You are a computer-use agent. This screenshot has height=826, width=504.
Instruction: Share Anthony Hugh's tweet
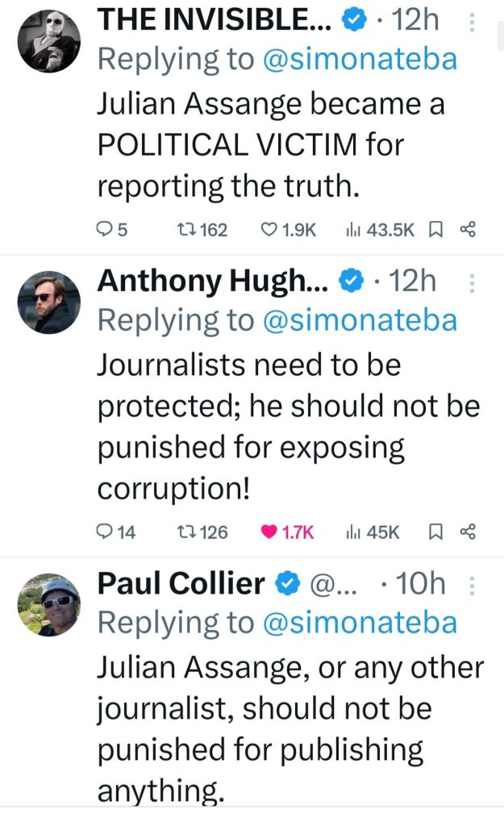469,532
